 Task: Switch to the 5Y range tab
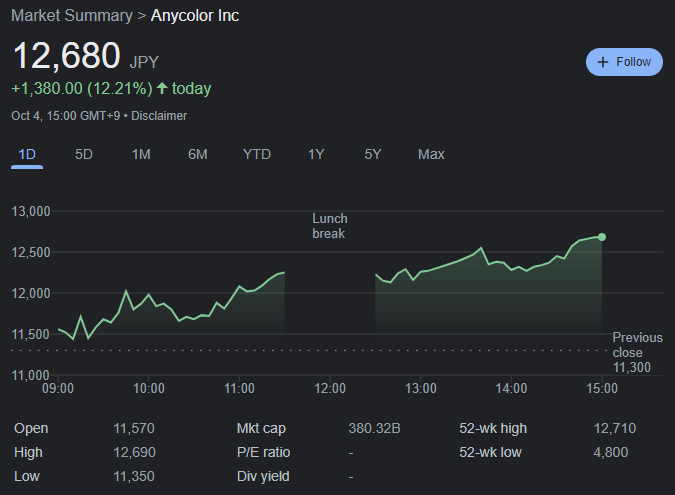373,154
